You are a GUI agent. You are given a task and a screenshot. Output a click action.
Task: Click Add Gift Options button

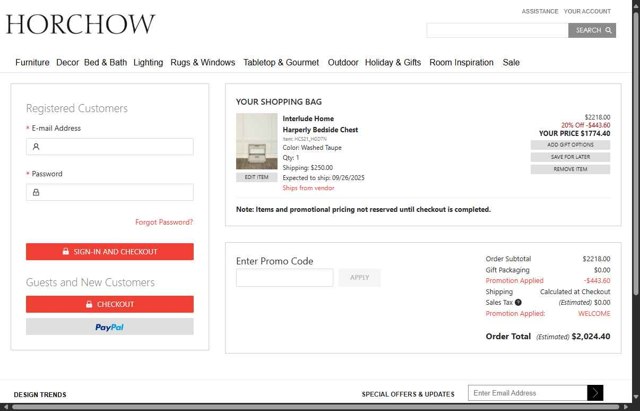(x=570, y=145)
